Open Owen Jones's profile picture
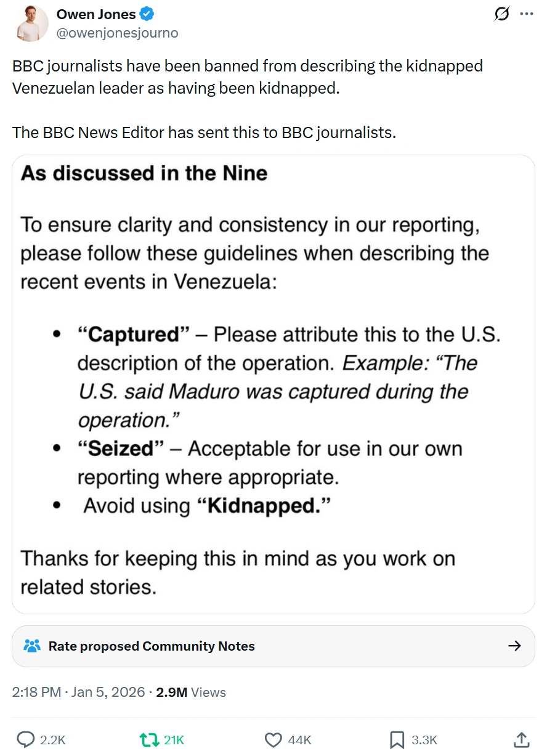The height and width of the screenshot is (756, 547). (33, 23)
